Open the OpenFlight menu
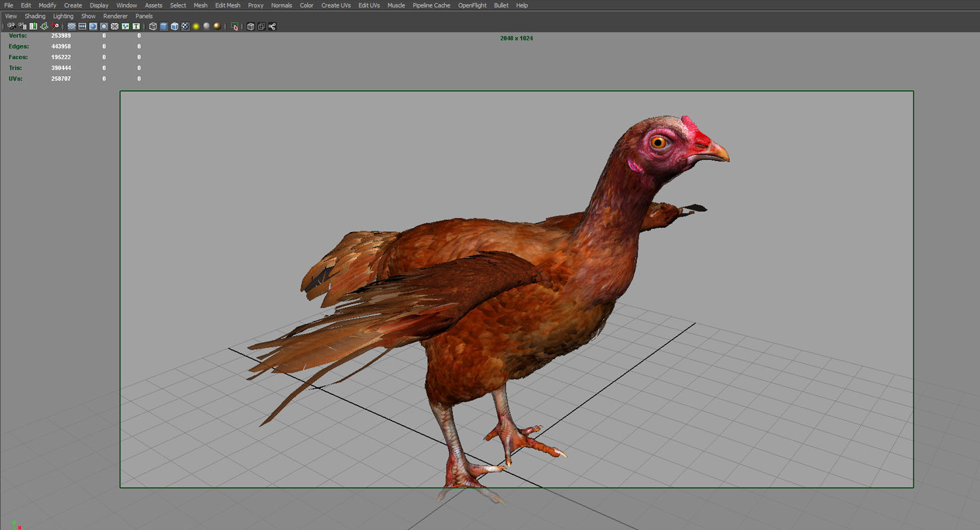The height and width of the screenshot is (530, 980). [472, 5]
